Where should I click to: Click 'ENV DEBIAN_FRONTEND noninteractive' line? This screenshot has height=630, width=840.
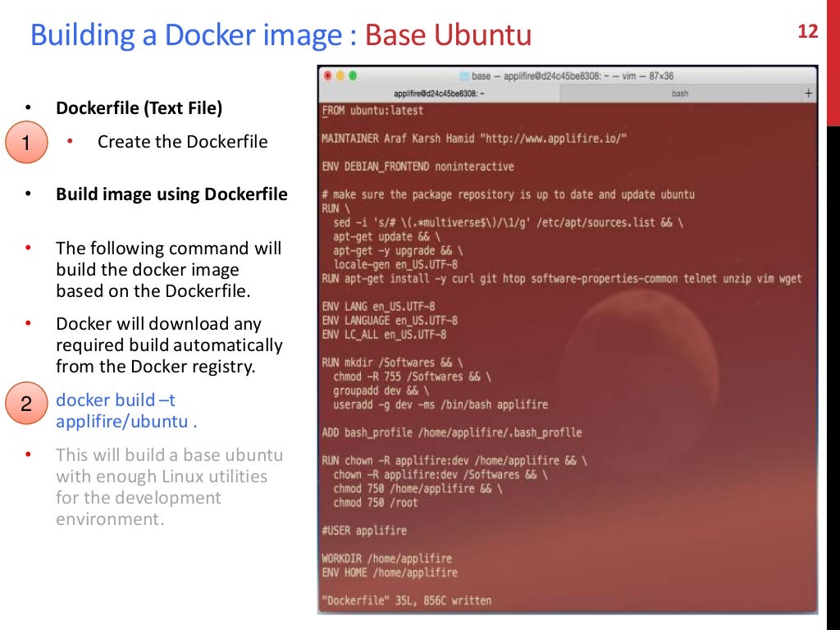(x=418, y=167)
